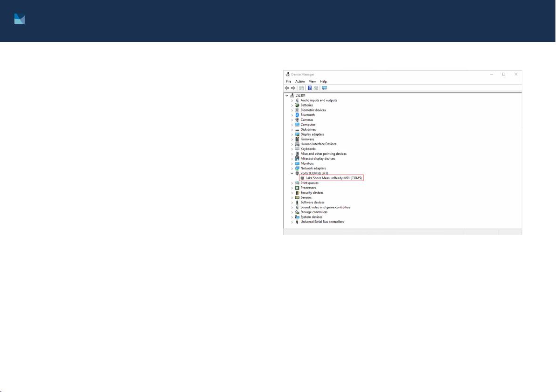This screenshot has width=556, height=392.
Task: Click the Monitors category icon
Action: (297, 163)
